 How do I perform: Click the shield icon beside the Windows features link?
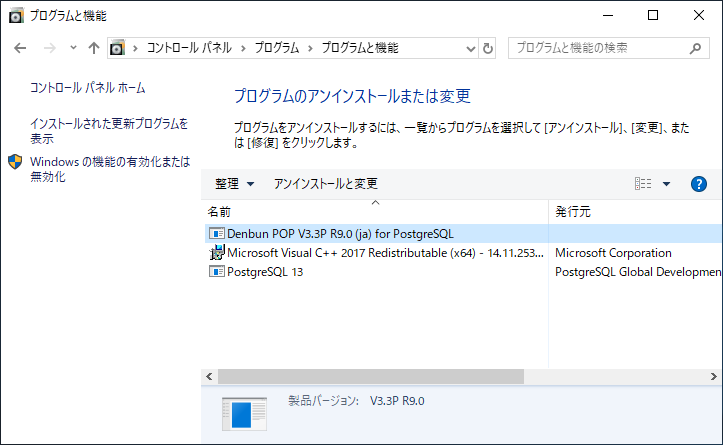pyautogui.click(x=15, y=162)
